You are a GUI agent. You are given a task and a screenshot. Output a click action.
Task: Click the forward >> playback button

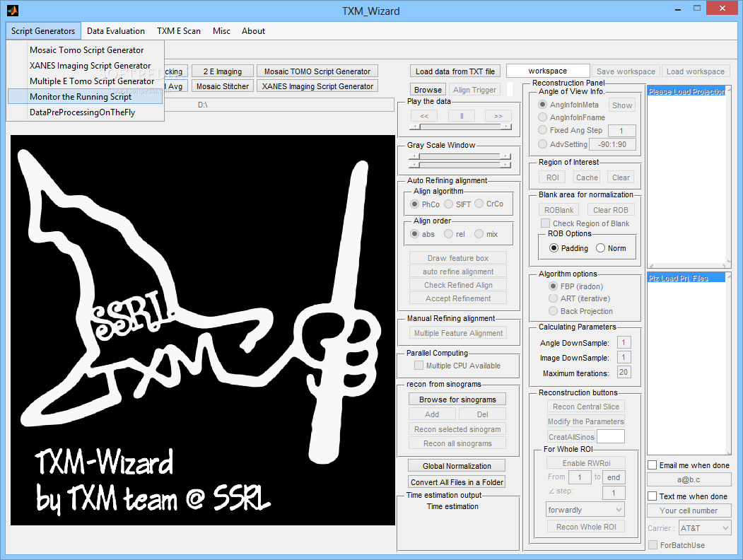coord(498,115)
